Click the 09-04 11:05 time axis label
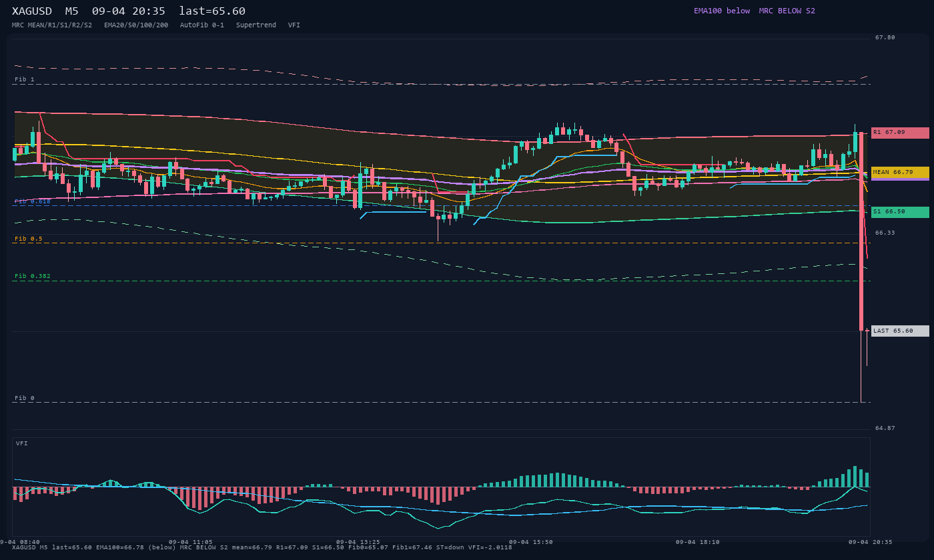The width and height of the screenshot is (934, 560). coord(191,542)
